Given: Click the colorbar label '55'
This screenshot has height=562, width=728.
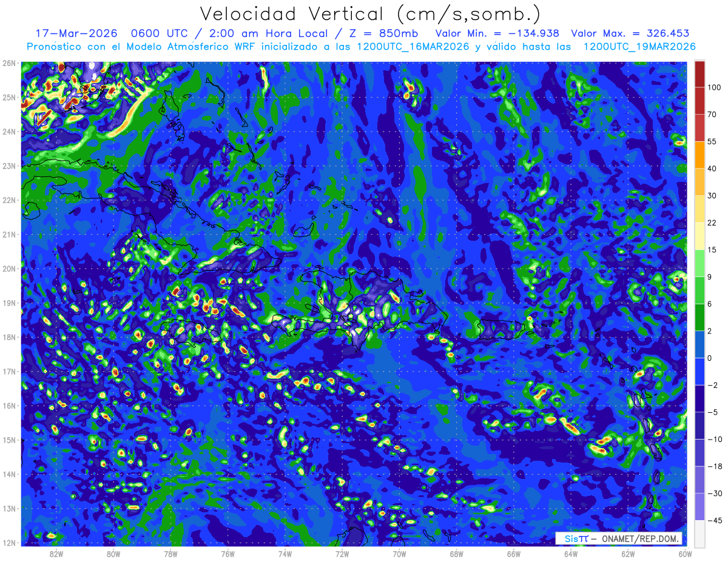Looking at the screenshot, I should pos(712,141).
